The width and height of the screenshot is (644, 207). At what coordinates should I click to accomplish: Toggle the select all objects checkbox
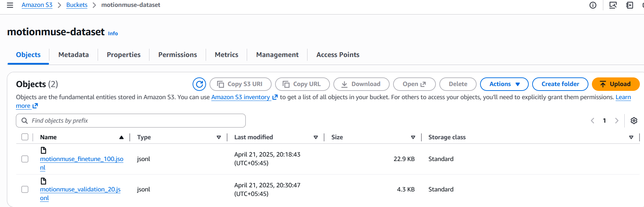25,137
